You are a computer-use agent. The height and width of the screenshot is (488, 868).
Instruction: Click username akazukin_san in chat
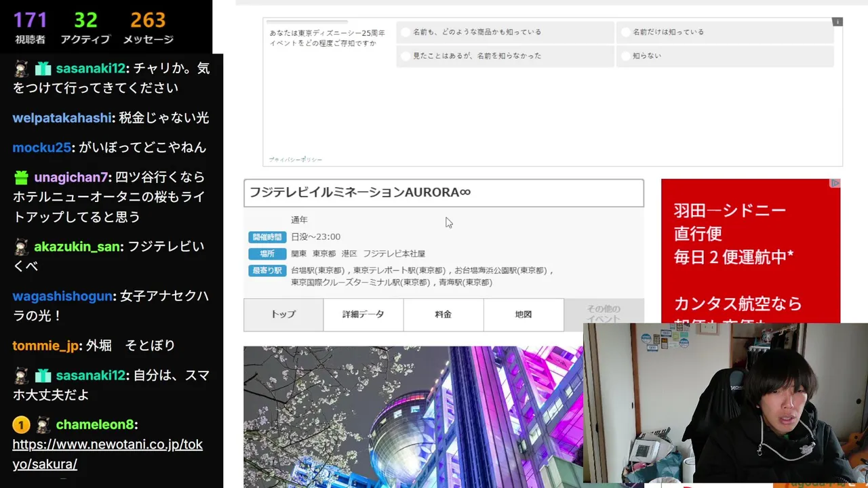(x=77, y=247)
